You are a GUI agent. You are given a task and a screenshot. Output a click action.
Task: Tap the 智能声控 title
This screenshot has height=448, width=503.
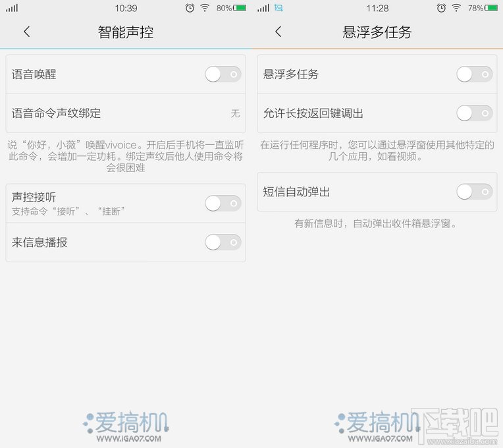(x=126, y=32)
